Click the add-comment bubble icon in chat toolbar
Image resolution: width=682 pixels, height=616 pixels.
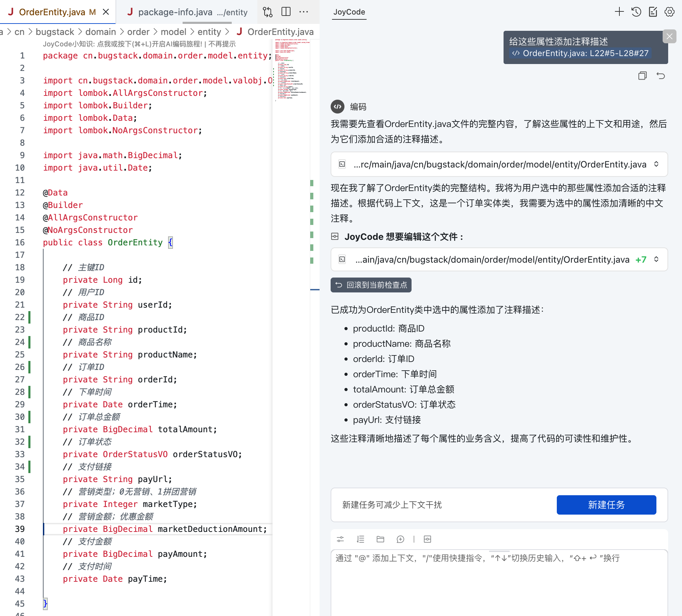[x=400, y=539]
